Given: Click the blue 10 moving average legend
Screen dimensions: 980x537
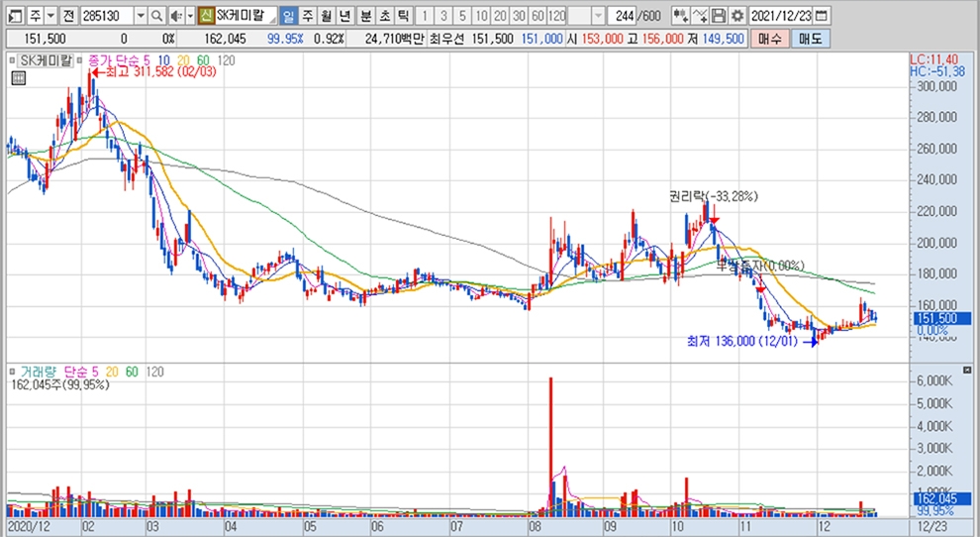Looking at the screenshot, I should [x=163, y=60].
